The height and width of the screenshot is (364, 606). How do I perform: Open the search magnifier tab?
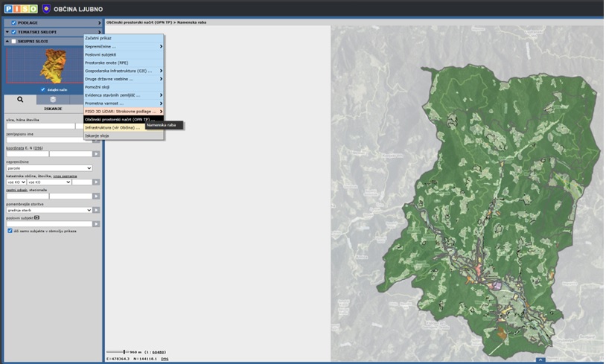point(20,99)
